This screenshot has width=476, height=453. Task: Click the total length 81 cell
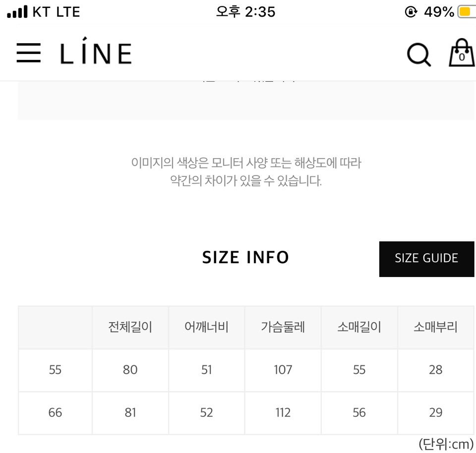(x=130, y=413)
